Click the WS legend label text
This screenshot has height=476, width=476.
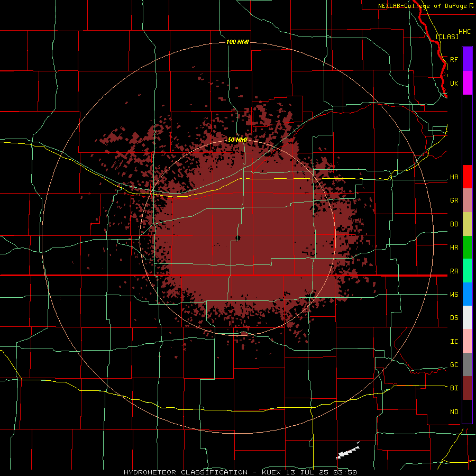coord(454,295)
